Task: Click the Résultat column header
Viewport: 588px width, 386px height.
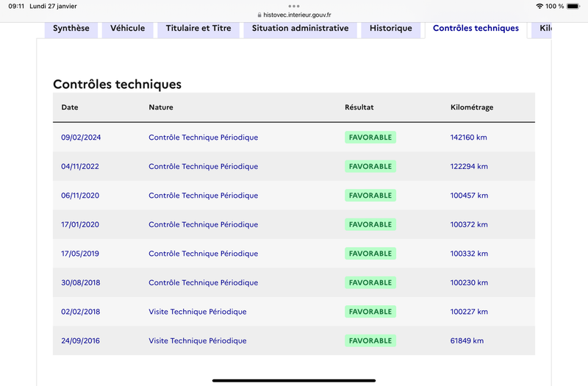Action: click(x=359, y=107)
